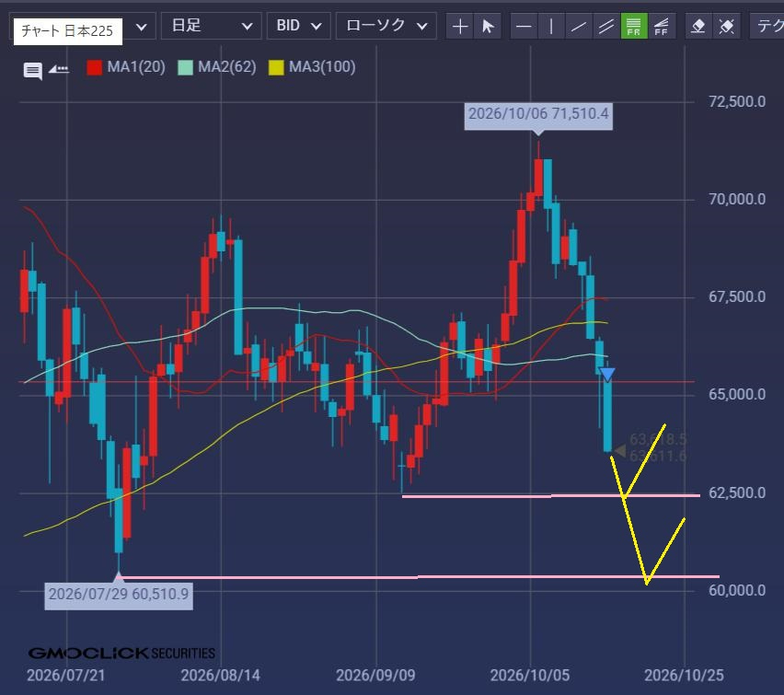Pick the diagonal trend line tool
This screenshot has width=784, height=695.
(x=579, y=26)
